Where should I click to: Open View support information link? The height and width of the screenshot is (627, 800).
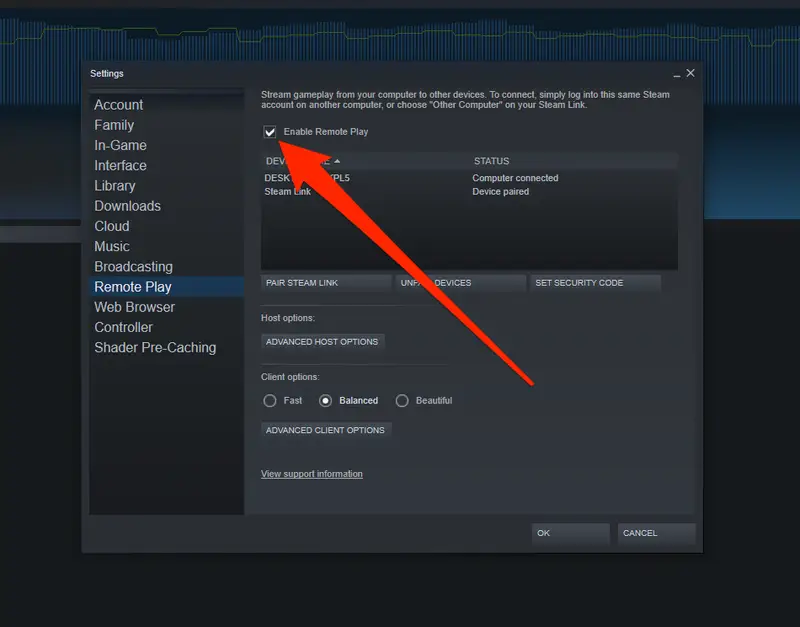pos(311,473)
